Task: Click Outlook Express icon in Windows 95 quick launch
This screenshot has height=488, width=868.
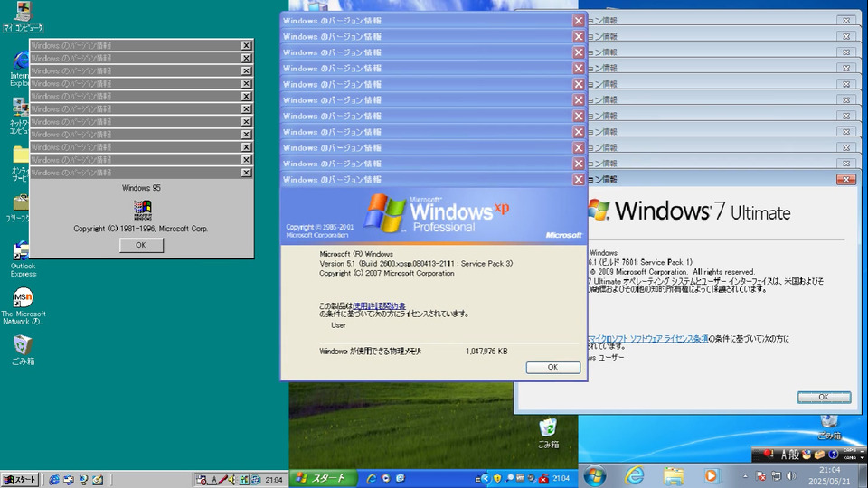Action: click(x=69, y=480)
